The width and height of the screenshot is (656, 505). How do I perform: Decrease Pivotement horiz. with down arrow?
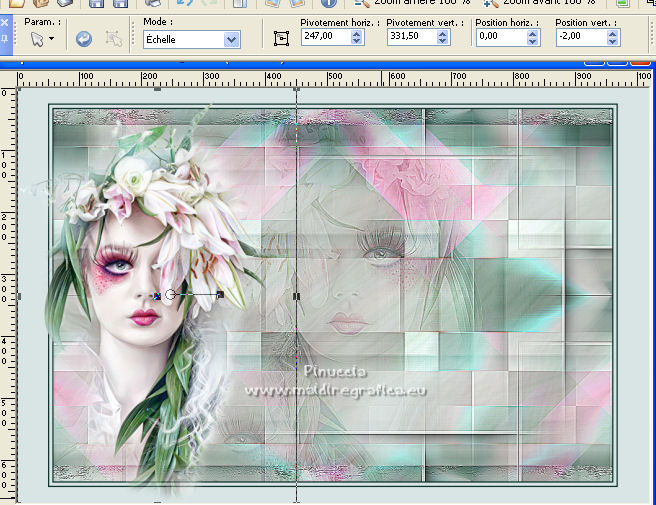click(x=356, y=41)
